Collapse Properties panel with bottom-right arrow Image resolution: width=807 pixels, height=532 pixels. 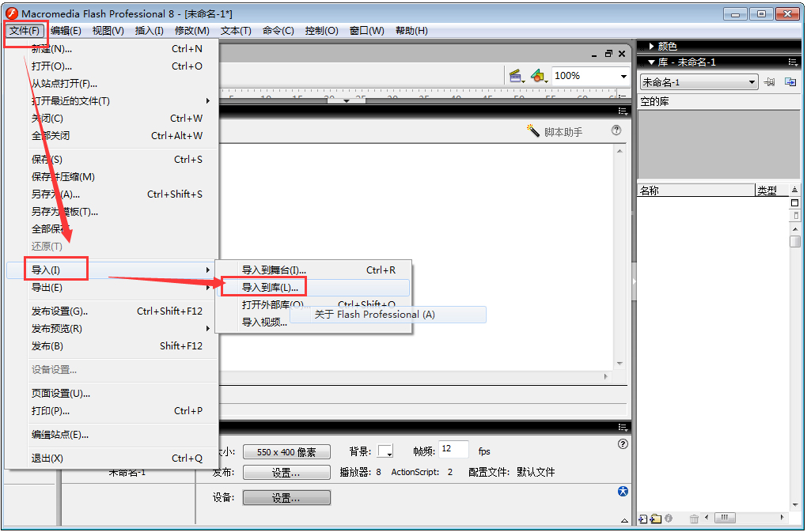coord(624,521)
